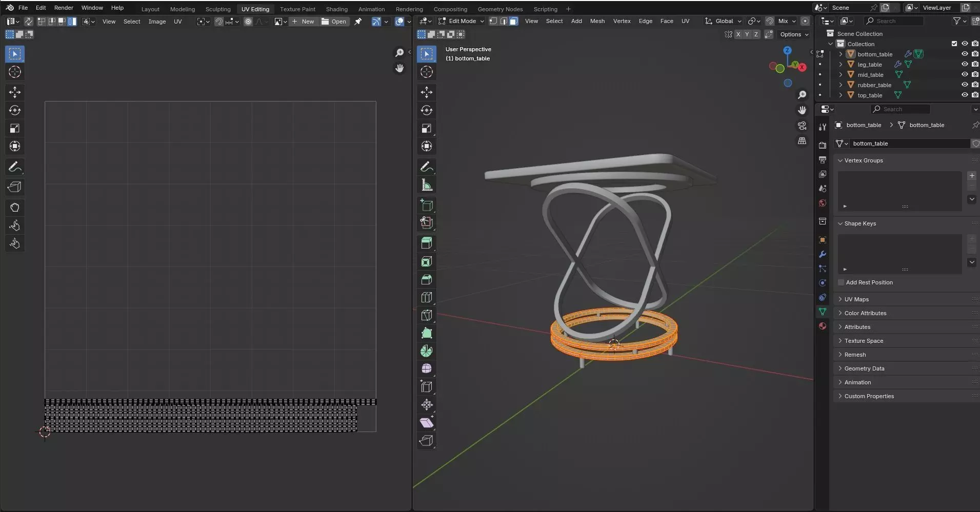This screenshot has height=512, width=980.
Task: Select the Rotate tool in UV editor
Action: coord(15,110)
